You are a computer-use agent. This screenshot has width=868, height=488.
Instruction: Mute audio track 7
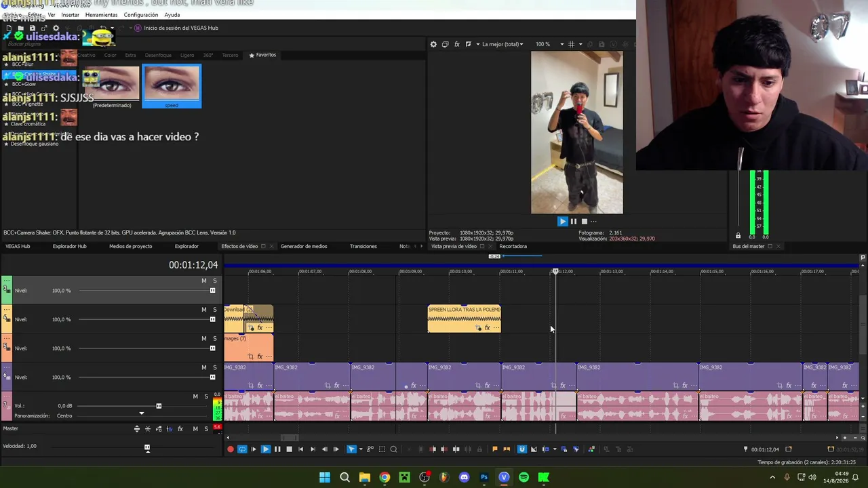coord(195,396)
